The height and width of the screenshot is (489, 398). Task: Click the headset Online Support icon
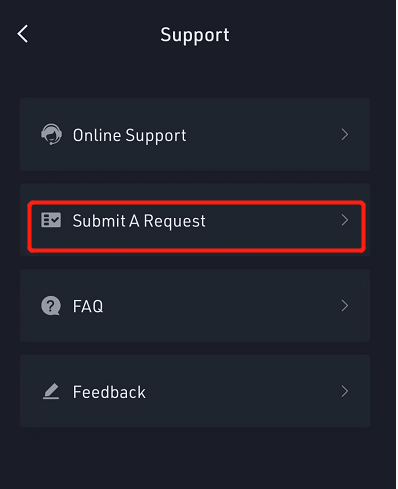point(51,134)
